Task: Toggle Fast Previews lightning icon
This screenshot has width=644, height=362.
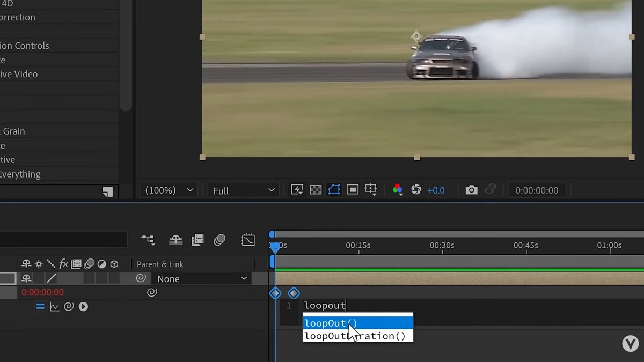Action: [297, 190]
